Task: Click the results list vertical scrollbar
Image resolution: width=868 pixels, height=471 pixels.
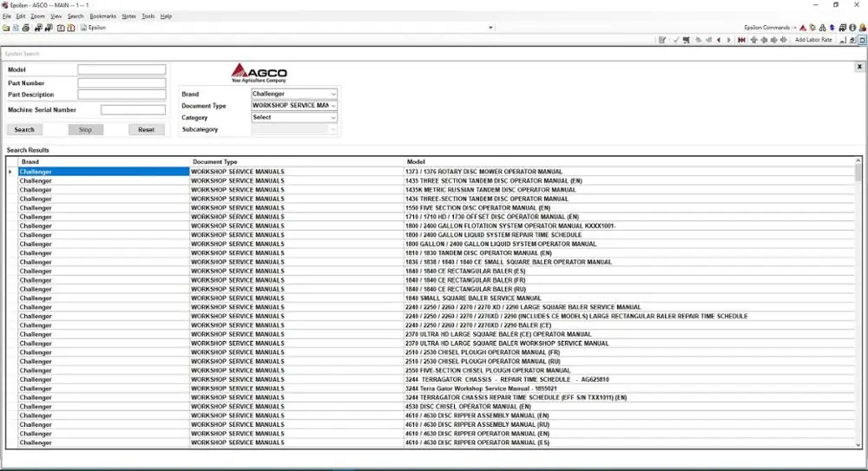Action: pos(858,303)
